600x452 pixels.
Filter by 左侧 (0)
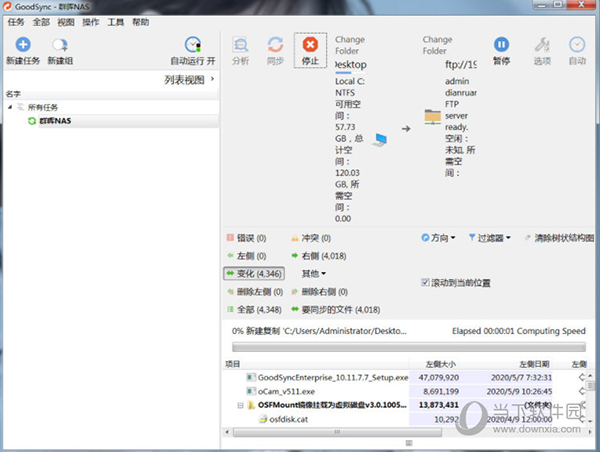click(246, 256)
